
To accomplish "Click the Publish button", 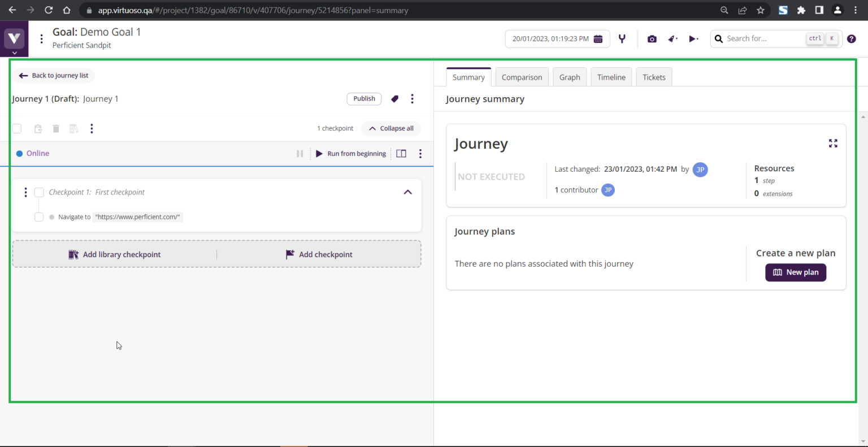I will click(364, 99).
